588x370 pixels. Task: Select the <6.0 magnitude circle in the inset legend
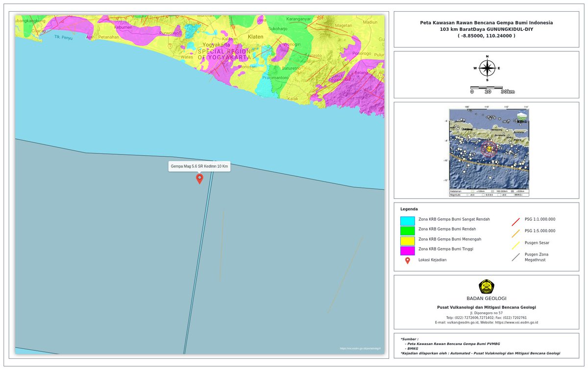(x=468, y=195)
